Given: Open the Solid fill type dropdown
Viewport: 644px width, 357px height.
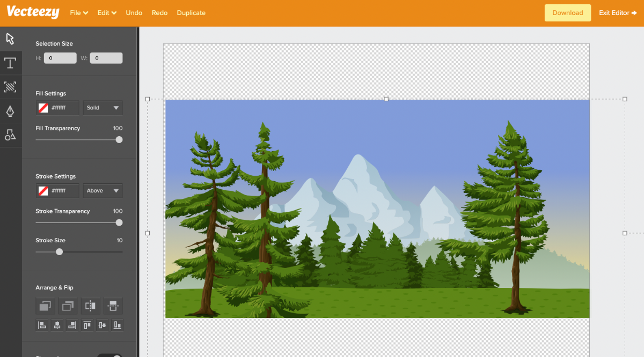Looking at the screenshot, I should (103, 108).
